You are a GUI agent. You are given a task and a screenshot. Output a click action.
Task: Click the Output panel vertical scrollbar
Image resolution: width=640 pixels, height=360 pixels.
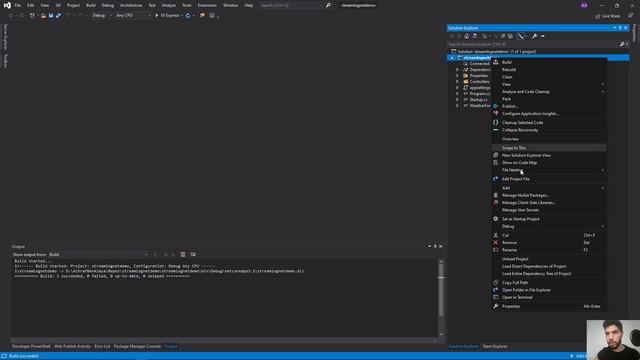[x=441, y=298]
